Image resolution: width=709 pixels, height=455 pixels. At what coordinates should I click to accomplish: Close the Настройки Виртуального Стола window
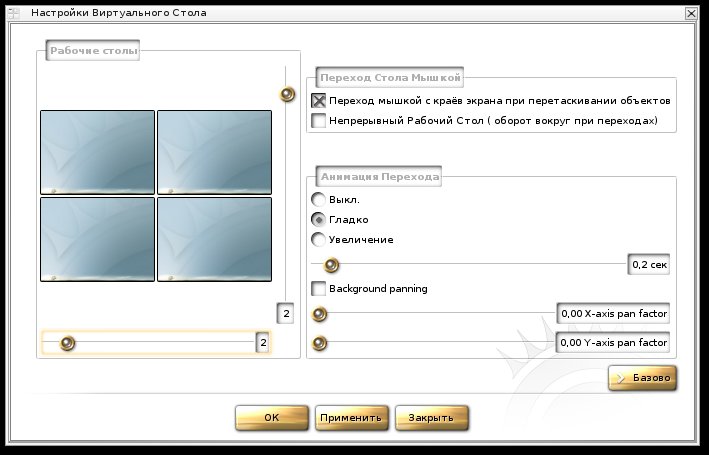tap(691, 13)
